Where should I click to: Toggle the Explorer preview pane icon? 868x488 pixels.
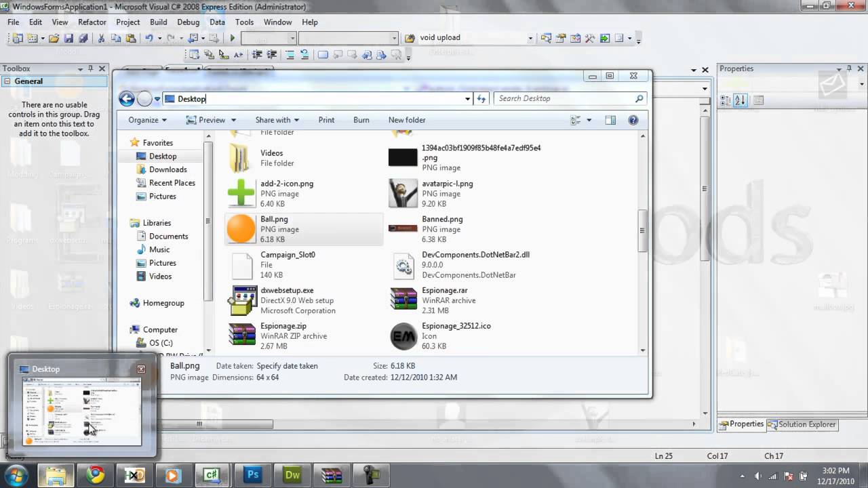[610, 120]
